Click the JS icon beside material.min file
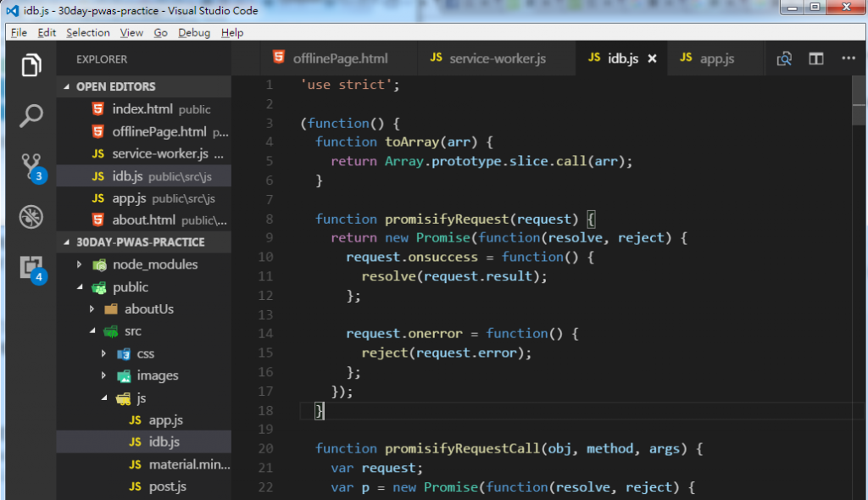 (x=135, y=464)
